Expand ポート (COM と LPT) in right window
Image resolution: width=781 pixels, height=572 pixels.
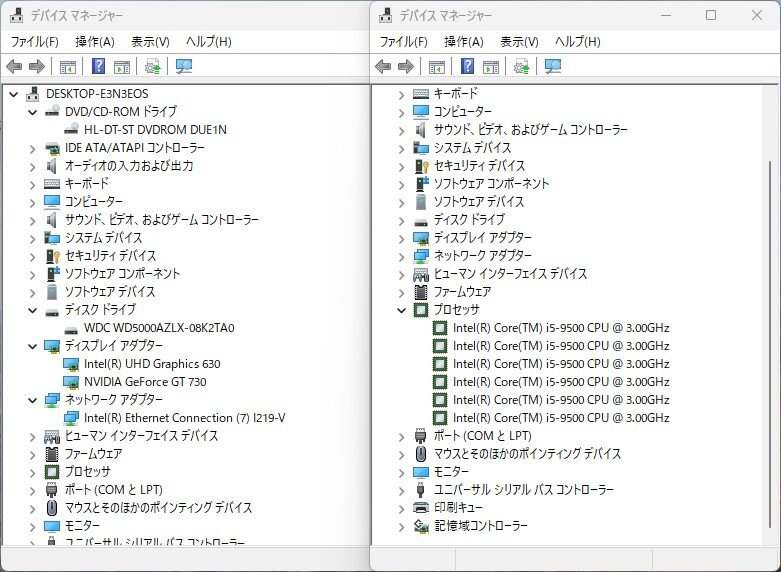(x=401, y=436)
